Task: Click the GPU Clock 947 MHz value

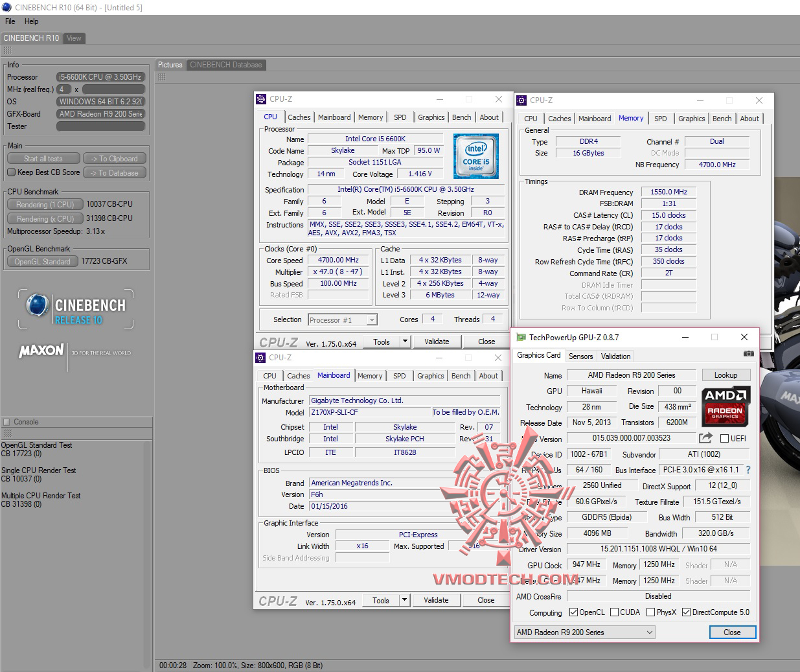Action: pos(586,564)
